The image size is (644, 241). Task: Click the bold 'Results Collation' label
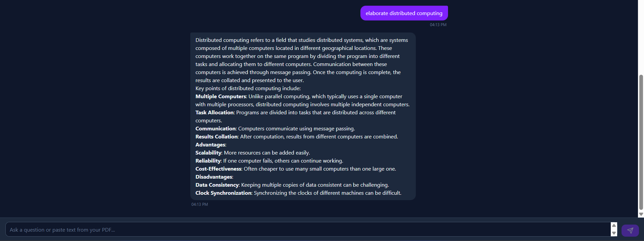click(x=216, y=137)
